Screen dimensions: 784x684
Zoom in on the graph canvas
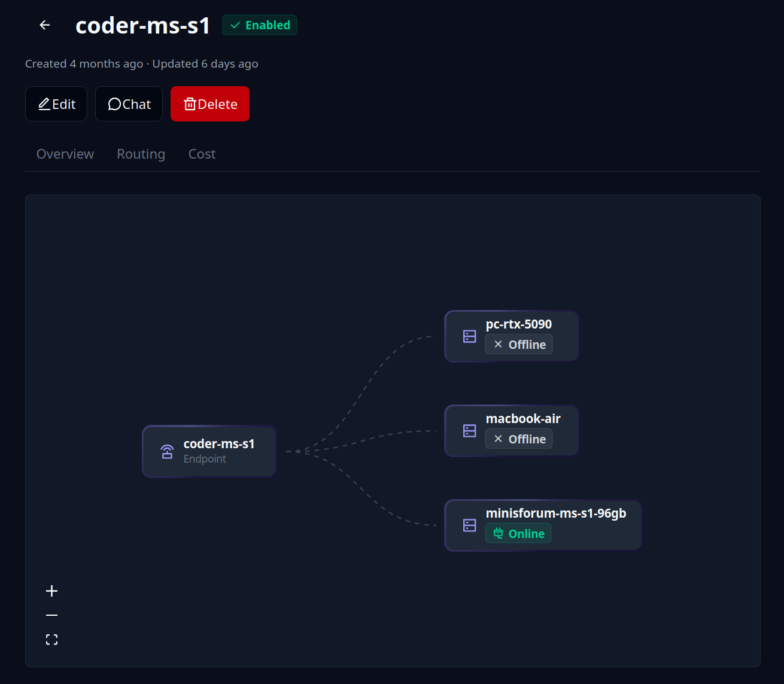pos(52,591)
